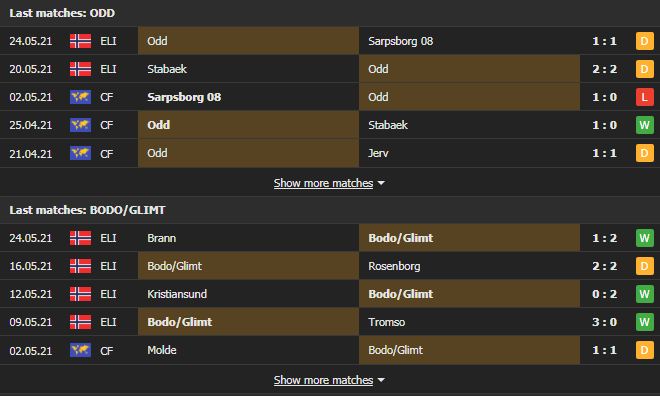Click green W badge for Brann vs Bodo/Glimt

pos(644,238)
